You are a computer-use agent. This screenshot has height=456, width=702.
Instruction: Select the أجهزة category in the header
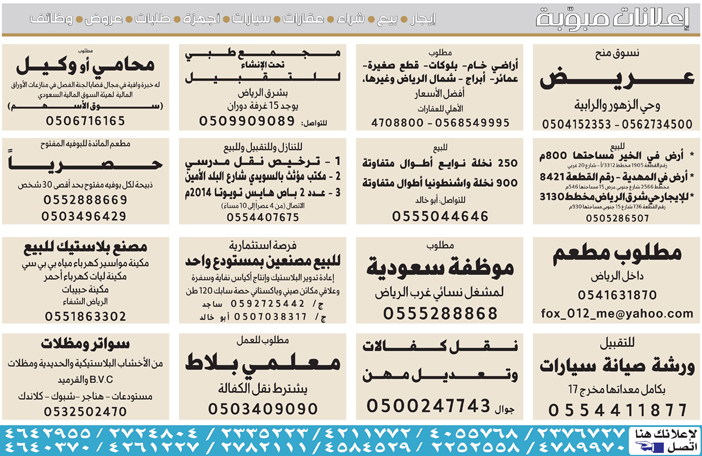point(201,19)
